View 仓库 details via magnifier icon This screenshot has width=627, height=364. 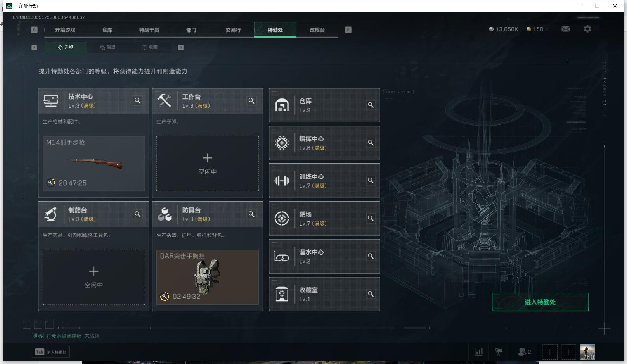click(371, 105)
